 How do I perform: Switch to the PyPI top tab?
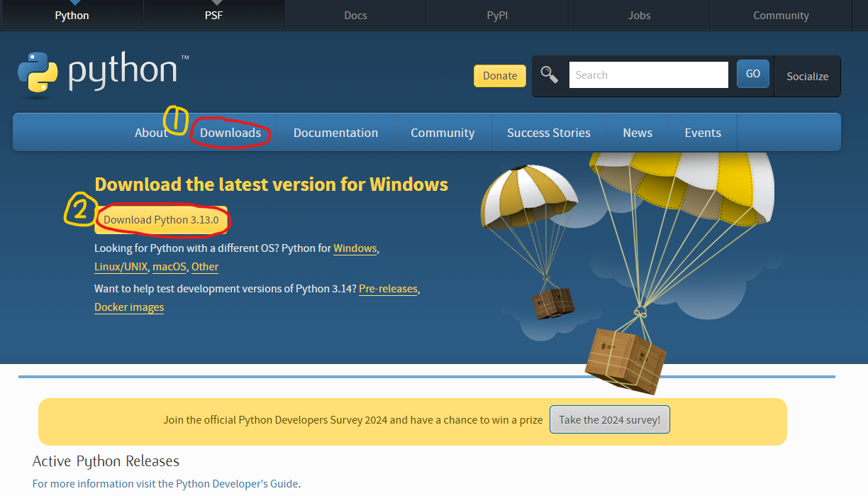[x=497, y=15]
